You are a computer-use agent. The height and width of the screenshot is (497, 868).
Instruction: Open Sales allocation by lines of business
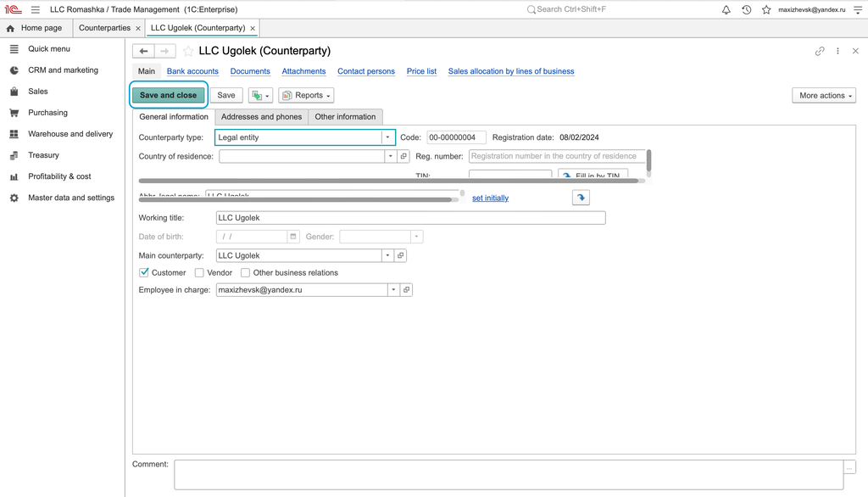tap(511, 71)
